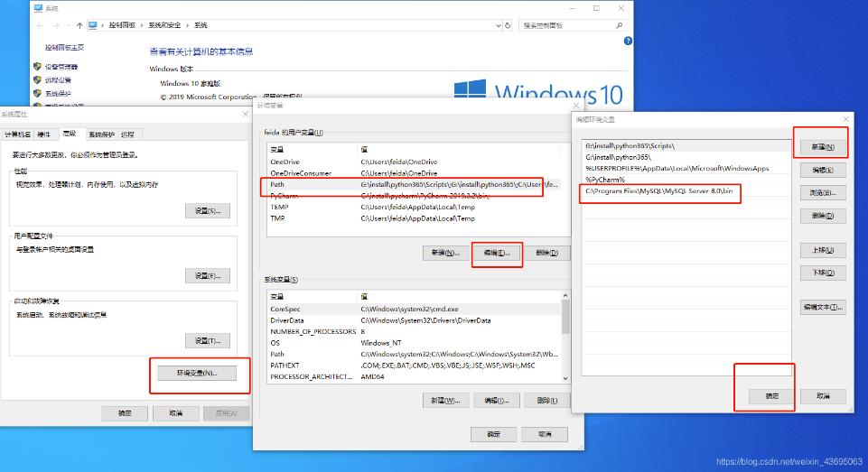
Task: Switch to the 硬件 tab
Action: [x=43, y=134]
